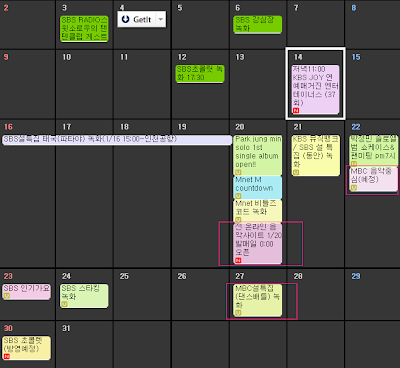
Task: Open the MBC설특집 (댄스배틀) 녹화 event
Action: click(x=258, y=300)
